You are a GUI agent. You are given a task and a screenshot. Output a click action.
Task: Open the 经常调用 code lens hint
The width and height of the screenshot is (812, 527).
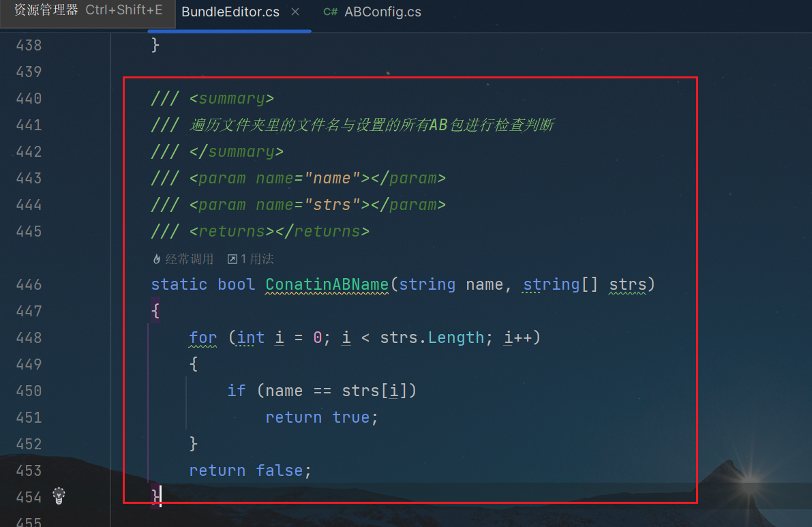point(189,259)
